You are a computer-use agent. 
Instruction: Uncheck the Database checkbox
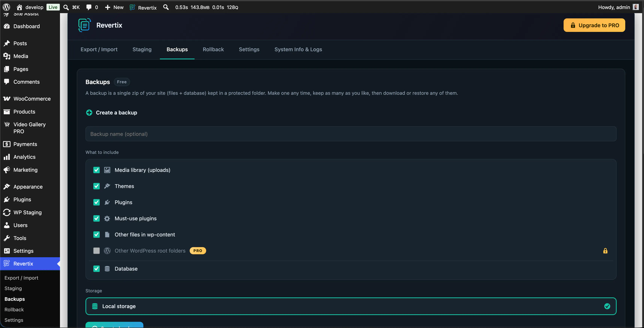(x=97, y=269)
